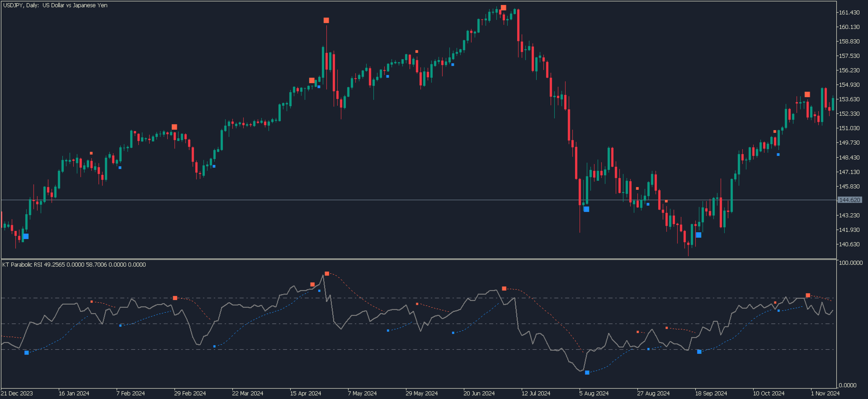
Task: Click the 147.130 price axis label
Action: [849, 172]
